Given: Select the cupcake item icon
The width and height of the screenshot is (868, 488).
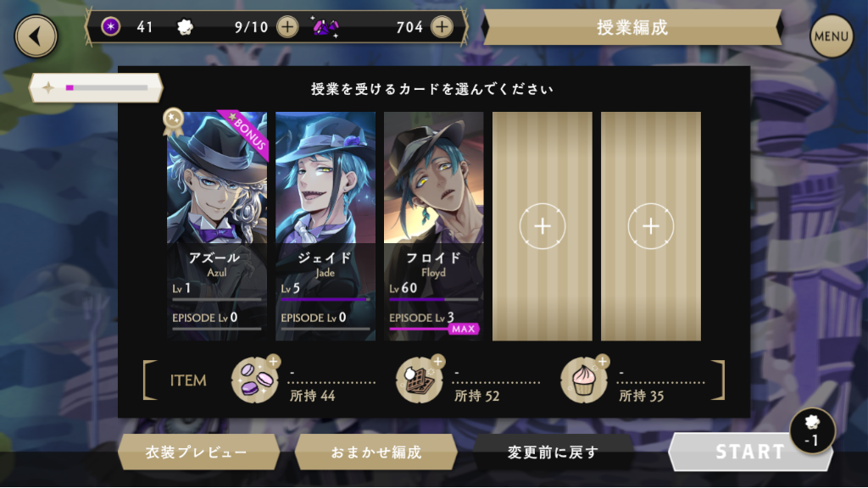Looking at the screenshot, I should [584, 380].
